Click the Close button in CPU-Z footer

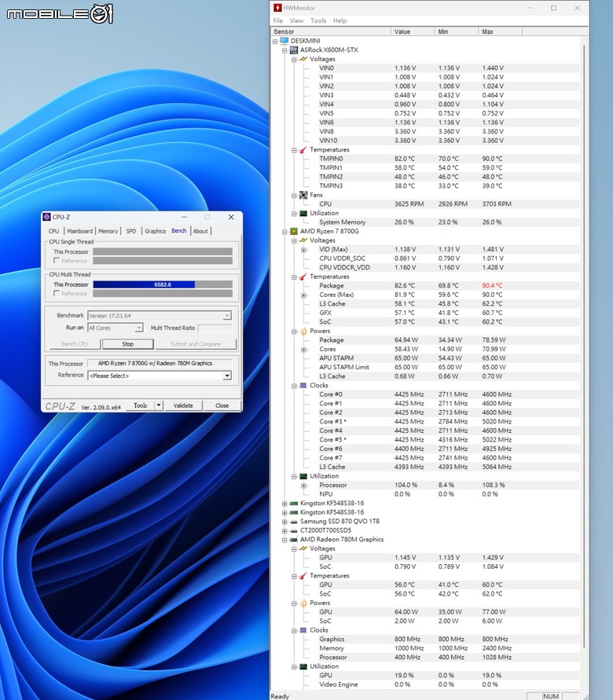[222, 405]
